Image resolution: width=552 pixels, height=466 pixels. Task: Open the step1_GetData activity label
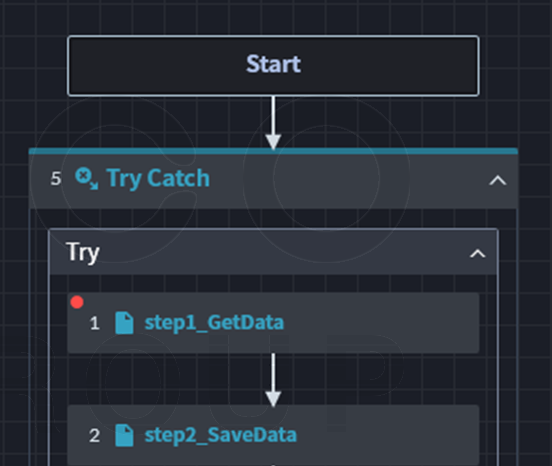point(214,323)
